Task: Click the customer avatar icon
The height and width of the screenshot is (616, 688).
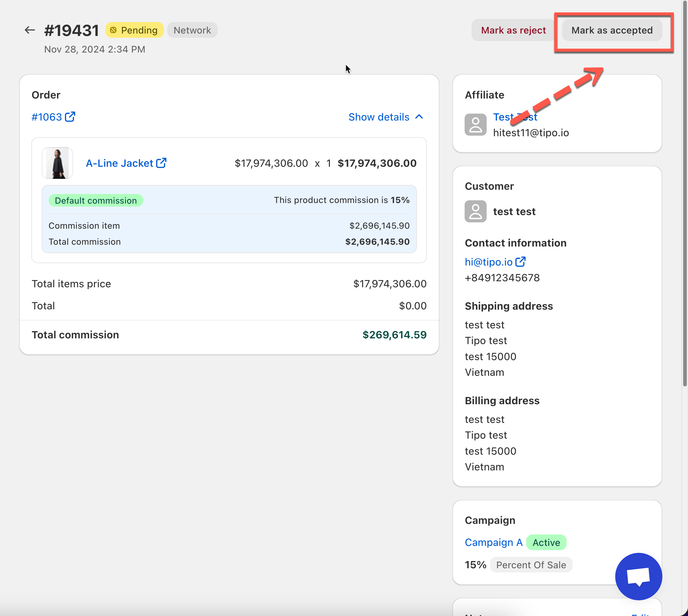Action: coord(475,211)
